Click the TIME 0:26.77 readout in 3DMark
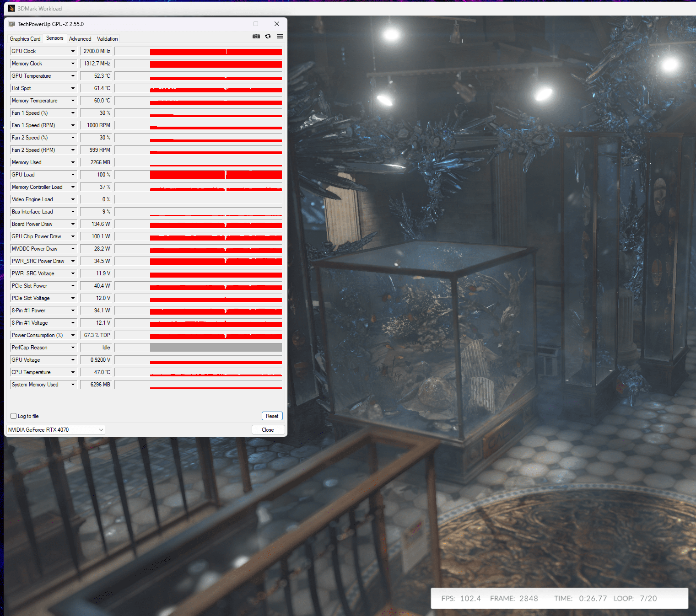696x616 pixels. click(x=581, y=599)
